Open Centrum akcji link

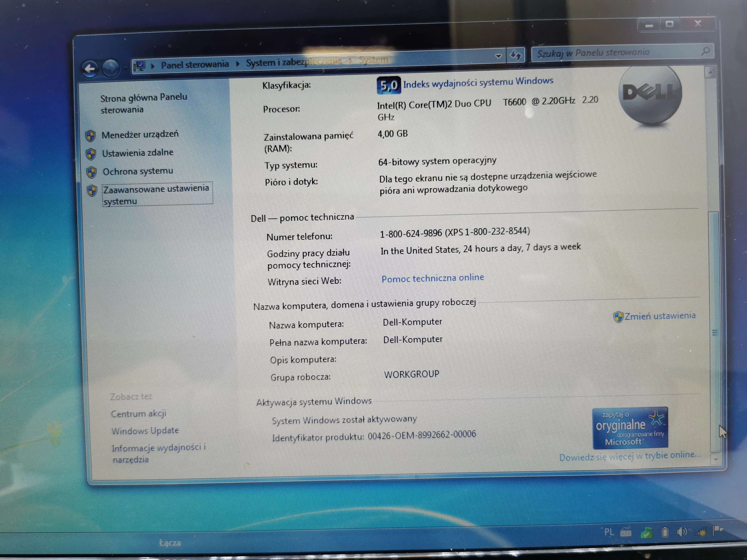pos(138,413)
